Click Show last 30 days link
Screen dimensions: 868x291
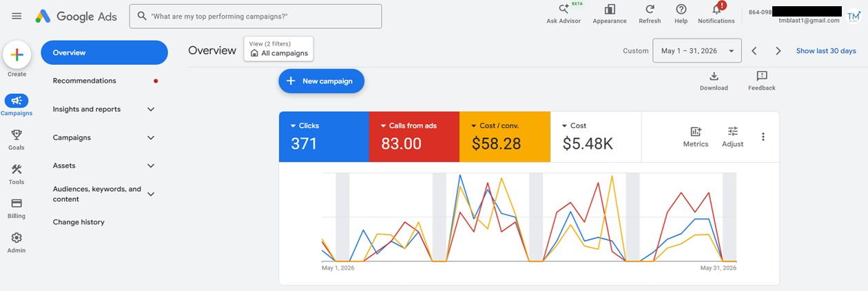click(x=826, y=51)
